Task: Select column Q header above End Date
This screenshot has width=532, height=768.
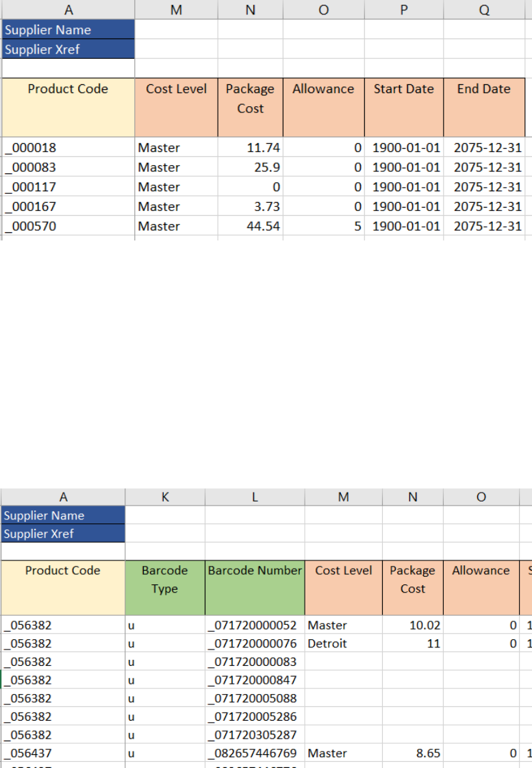Action: pos(484,10)
